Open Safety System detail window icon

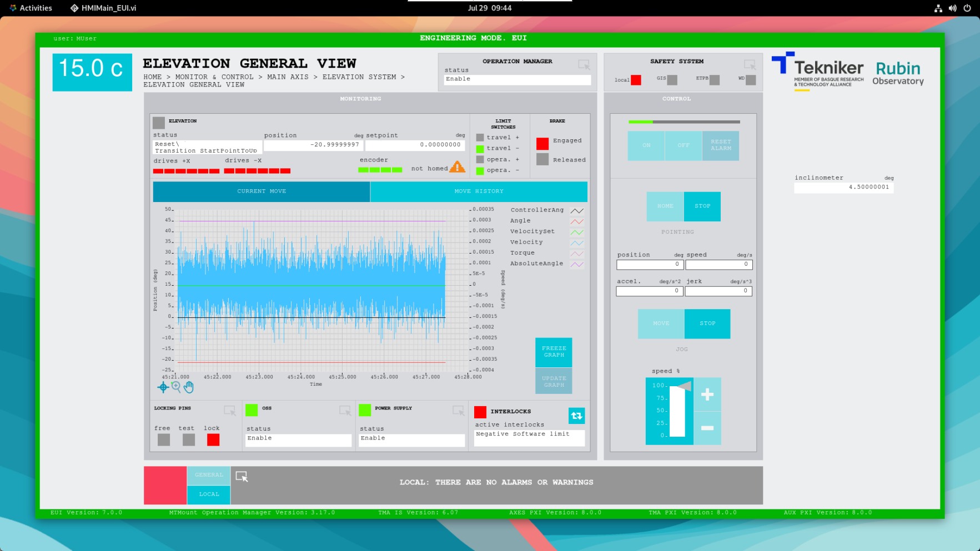[x=750, y=65]
